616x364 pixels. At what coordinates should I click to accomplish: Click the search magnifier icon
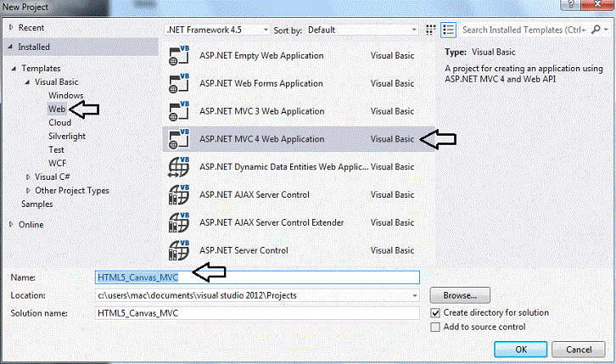pyautogui.click(x=596, y=30)
